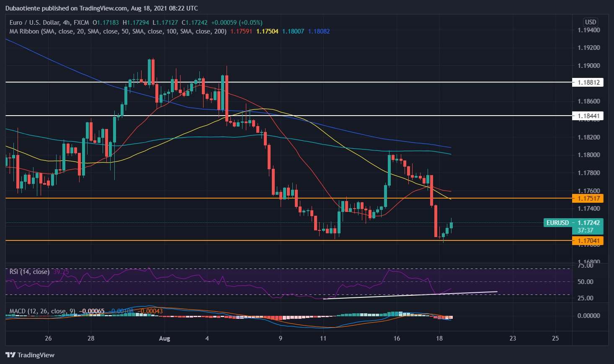Click the change value +0.00059 (+0.05%)

(237, 23)
